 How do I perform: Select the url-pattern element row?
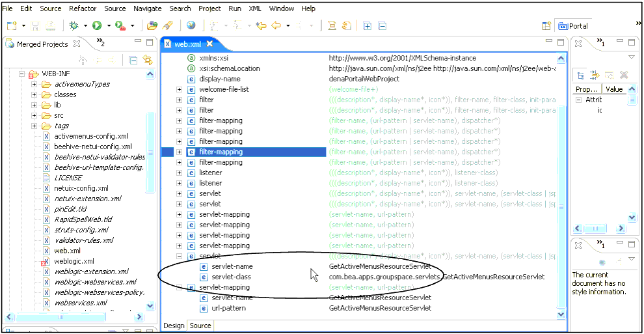pos(229,308)
